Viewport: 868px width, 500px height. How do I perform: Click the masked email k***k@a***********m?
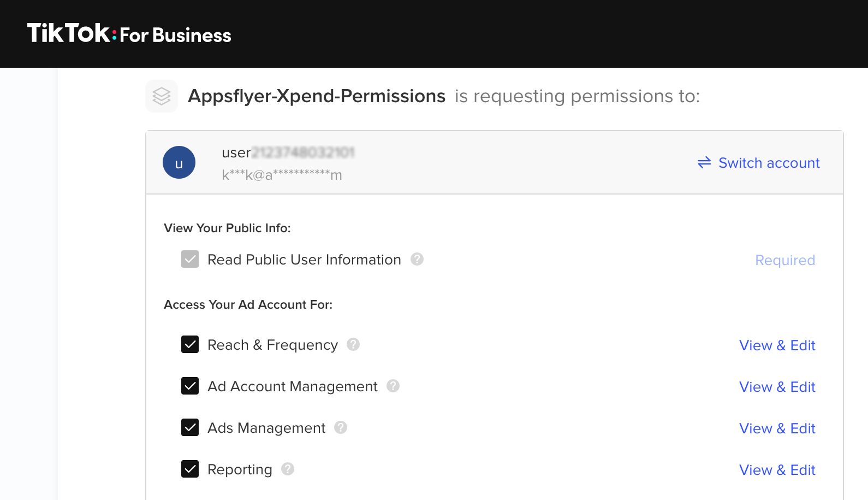282,175
